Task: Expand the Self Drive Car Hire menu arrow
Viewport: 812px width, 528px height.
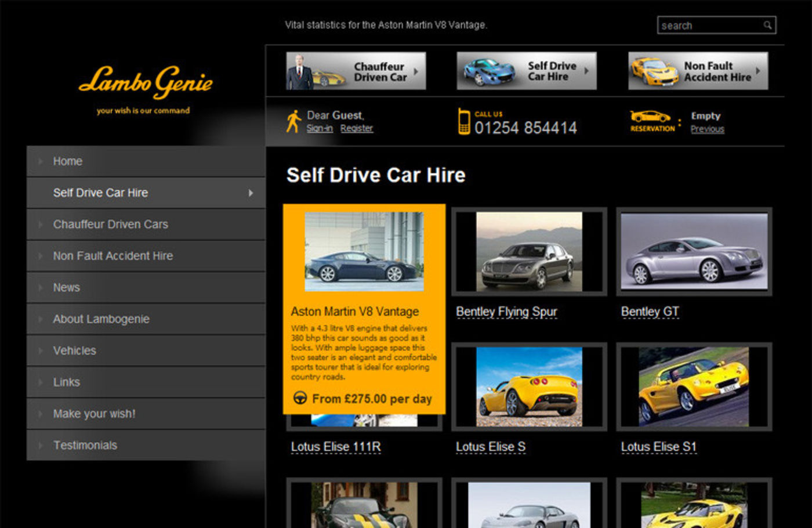Action: click(251, 193)
